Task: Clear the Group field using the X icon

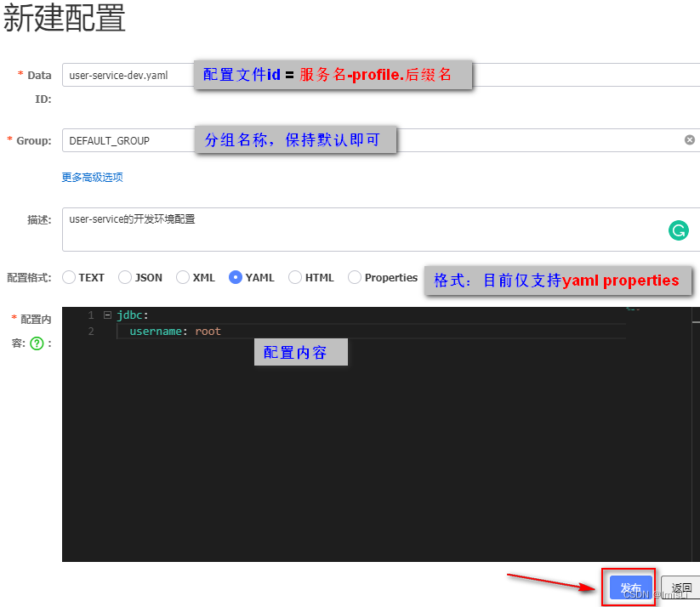Action: (x=689, y=139)
